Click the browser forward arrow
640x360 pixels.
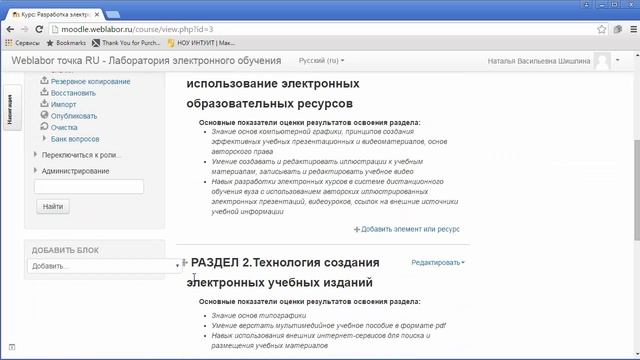(24, 29)
